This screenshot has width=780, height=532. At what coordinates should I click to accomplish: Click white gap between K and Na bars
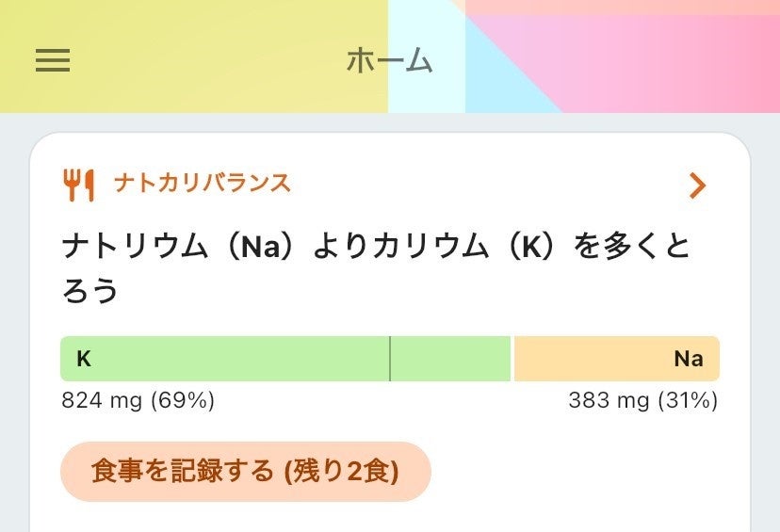coord(512,359)
